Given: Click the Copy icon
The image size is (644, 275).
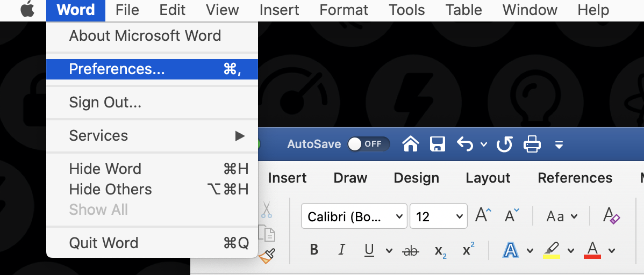Looking at the screenshot, I should (267, 233).
